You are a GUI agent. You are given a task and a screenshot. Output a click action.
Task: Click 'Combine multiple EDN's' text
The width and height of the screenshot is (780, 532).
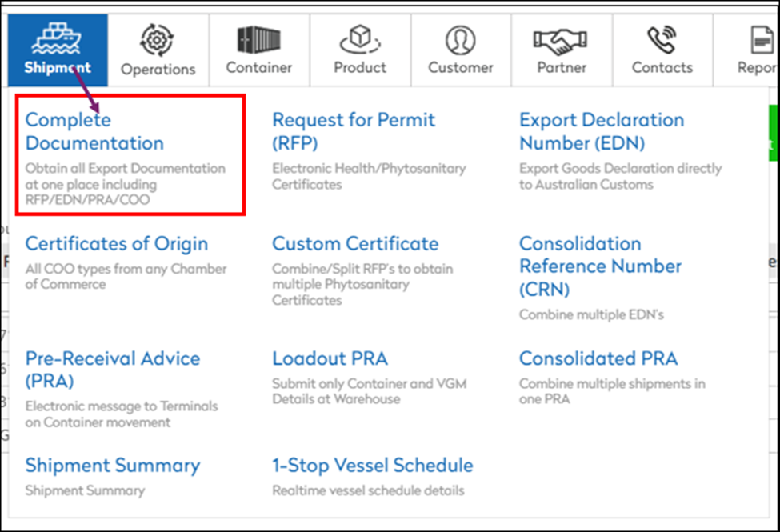point(591,314)
